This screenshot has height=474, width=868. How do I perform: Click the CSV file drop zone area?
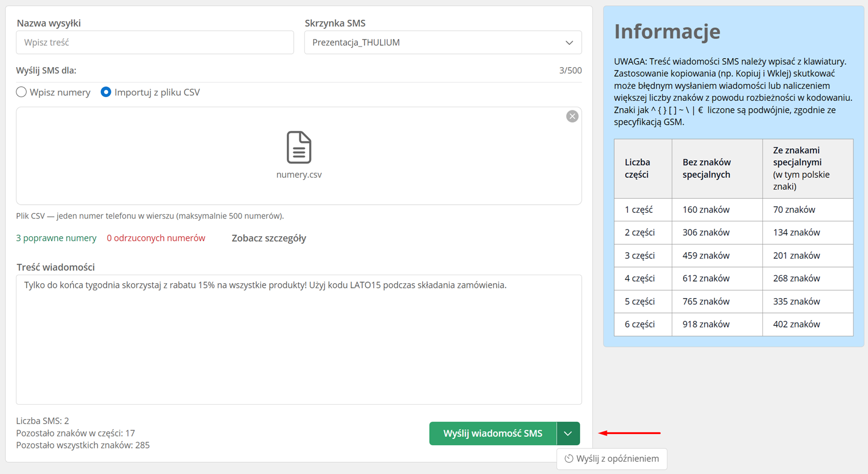[x=299, y=156]
